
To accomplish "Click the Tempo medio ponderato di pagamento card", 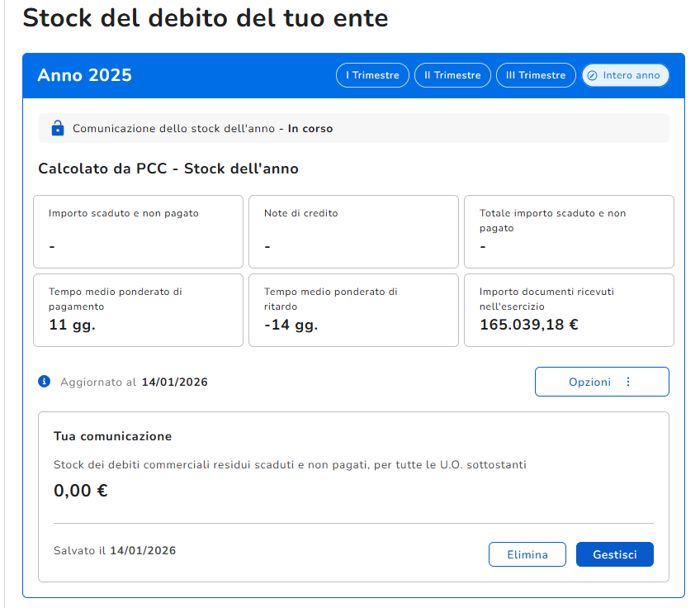I will pyautogui.click(x=138, y=310).
